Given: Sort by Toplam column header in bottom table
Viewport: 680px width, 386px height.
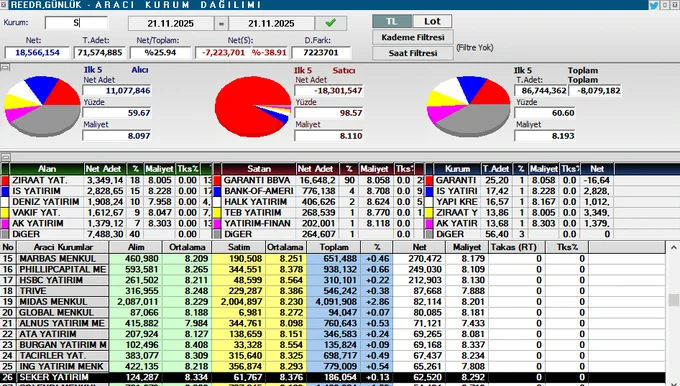Looking at the screenshot, I should (x=334, y=247).
